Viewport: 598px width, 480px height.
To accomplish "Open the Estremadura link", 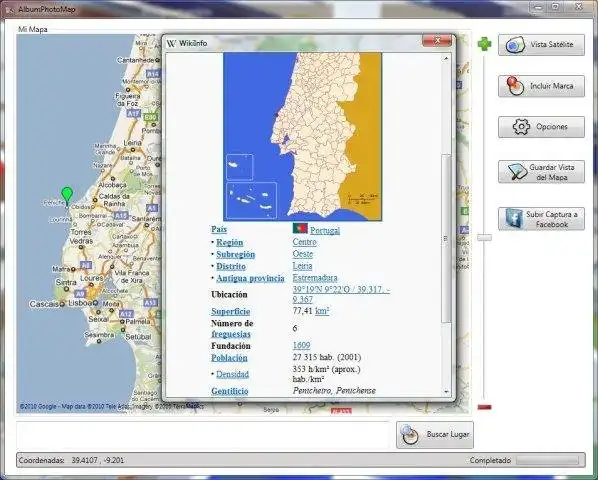I will 315,278.
